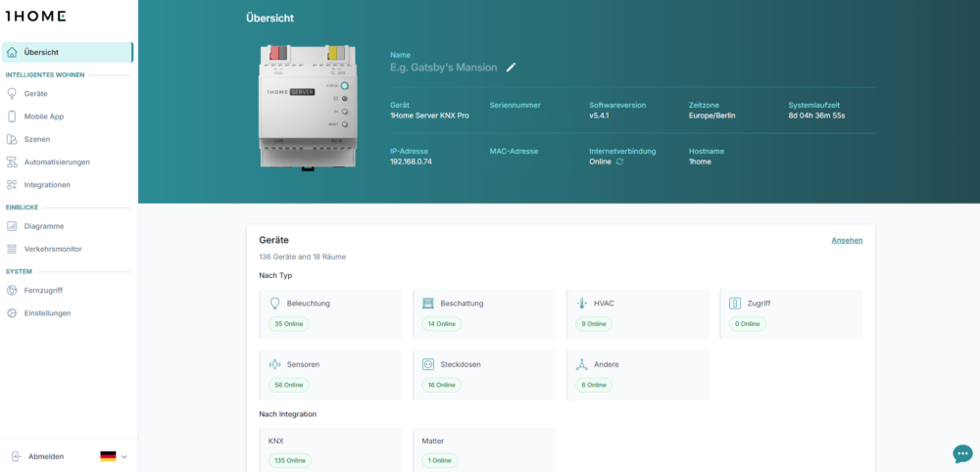Viewport: 980px width, 472px height.
Task: Click the German flag icon
Action: pyautogui.click(x=108, y=456)
